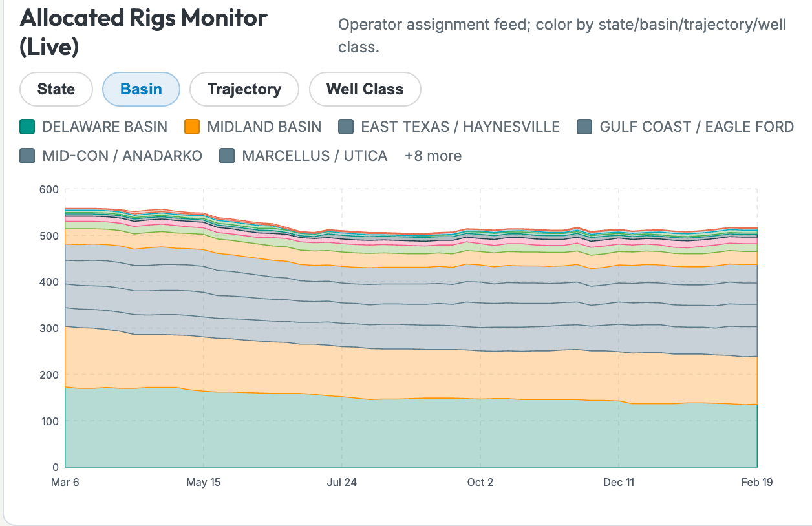Toggle MID-CON / ANADARKO legend label
The height and width of the screenshot is (526, 812).
[122, 156]
